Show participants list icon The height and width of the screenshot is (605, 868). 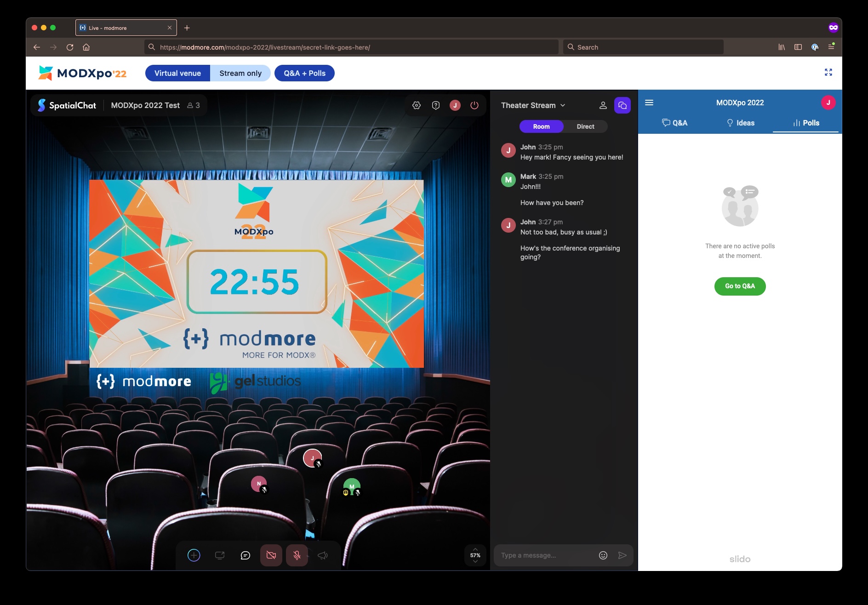(x=603, y=105)
